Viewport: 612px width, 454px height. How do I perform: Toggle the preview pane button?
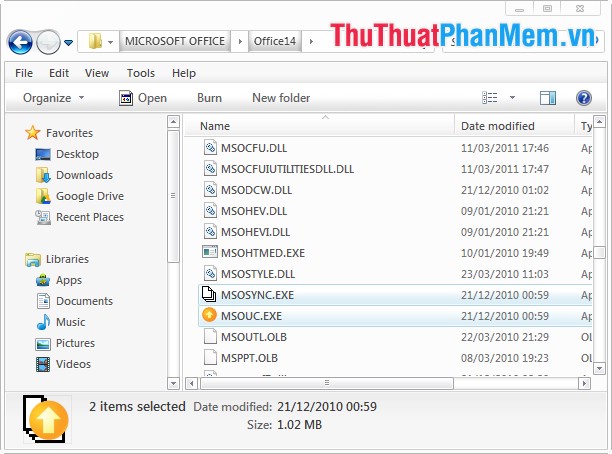tap(548, 98)
